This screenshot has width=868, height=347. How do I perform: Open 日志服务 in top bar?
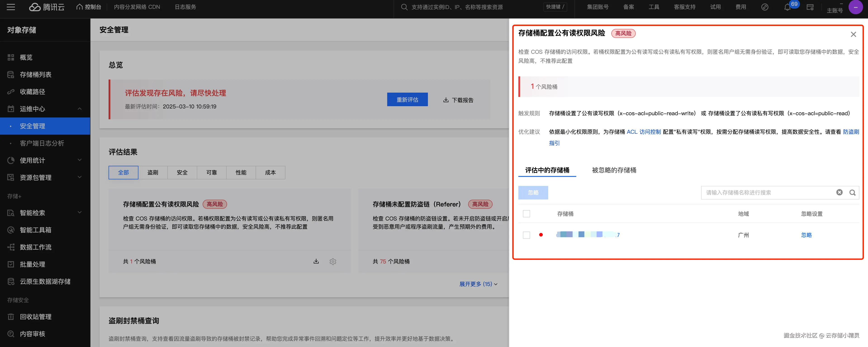click(185, 7)
